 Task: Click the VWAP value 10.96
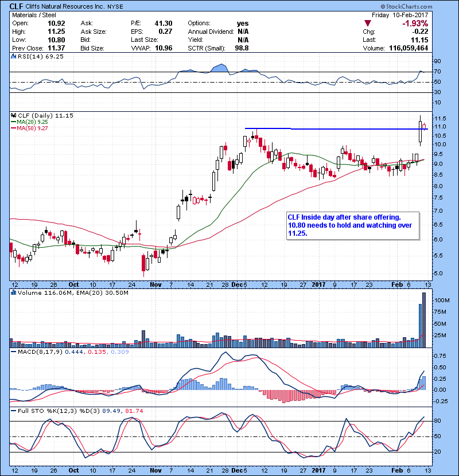(x=164, y=48)
